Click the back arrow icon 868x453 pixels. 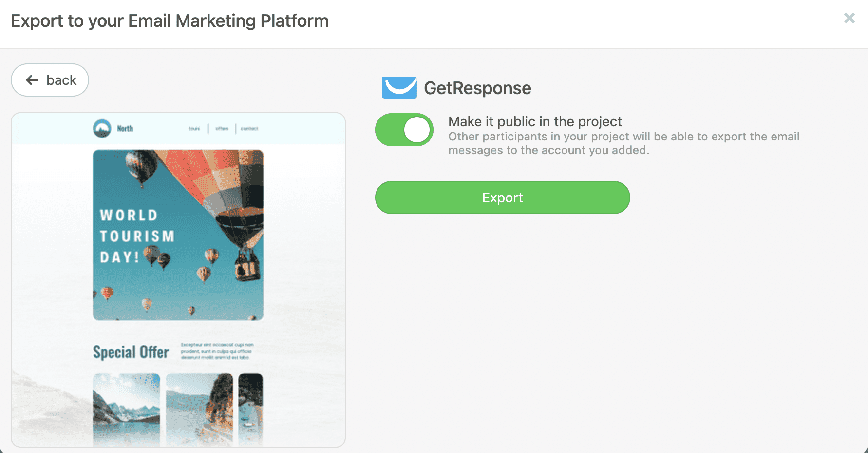click(x=31, y=80)
